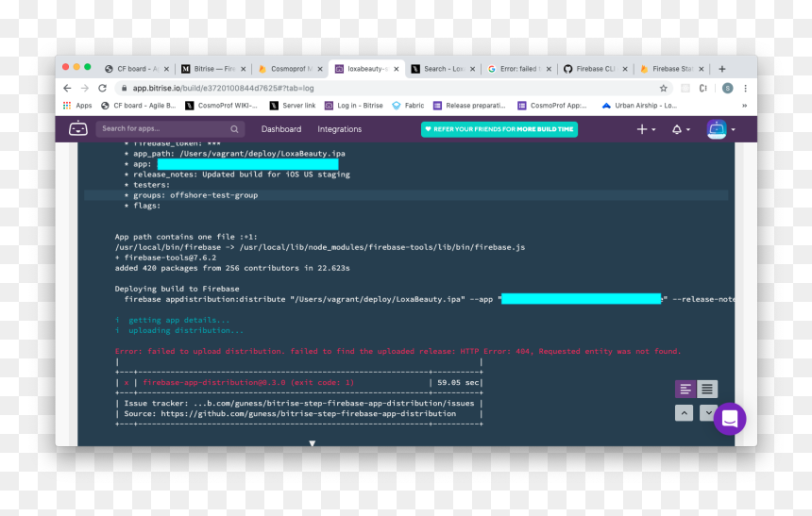The width and height of the screenshot is (812, 516).
Task: Click the 'Deploying build to Firebase' log line
Action: click(178, 289)
